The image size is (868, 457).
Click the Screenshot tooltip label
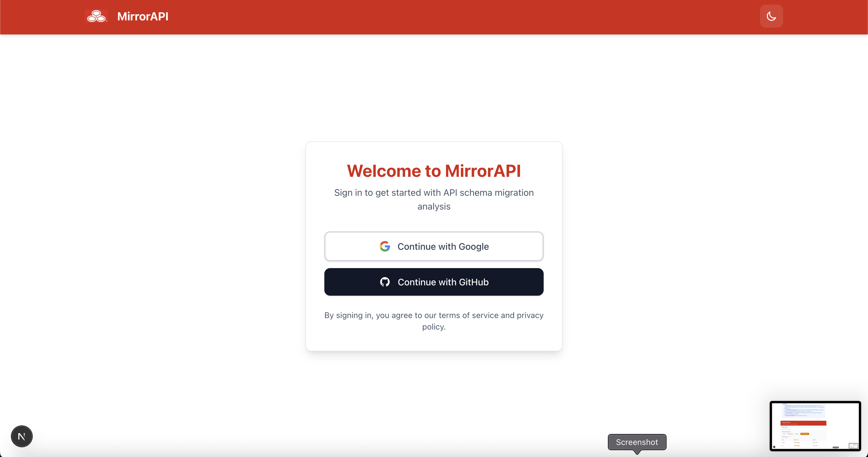click(637, 442)
